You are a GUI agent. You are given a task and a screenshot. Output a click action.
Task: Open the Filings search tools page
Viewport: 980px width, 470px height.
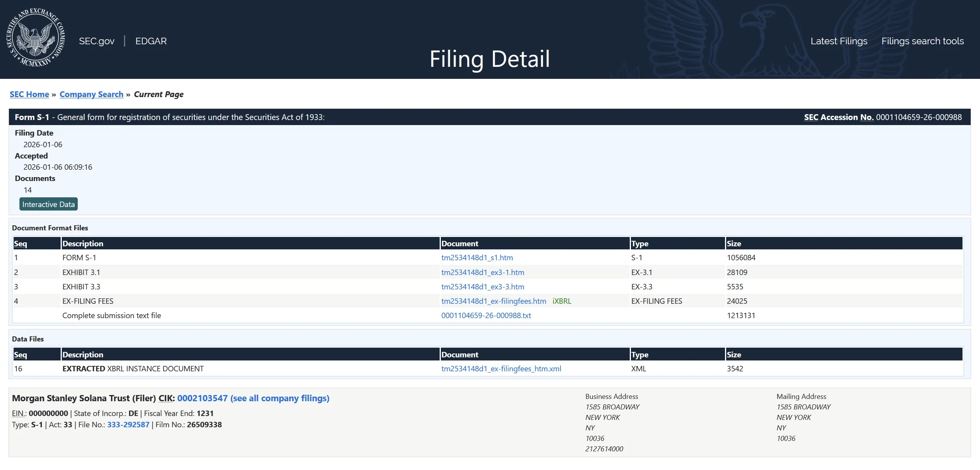coord(922,41)
